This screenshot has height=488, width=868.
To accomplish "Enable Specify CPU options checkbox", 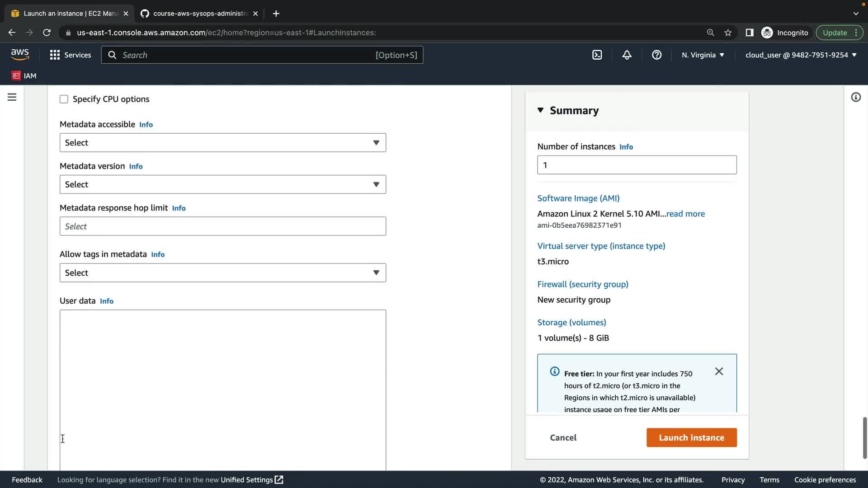I will pos(64,99).
